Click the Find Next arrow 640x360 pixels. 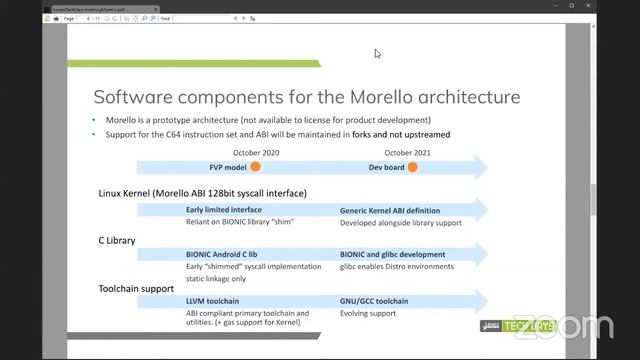pos(244,18)
